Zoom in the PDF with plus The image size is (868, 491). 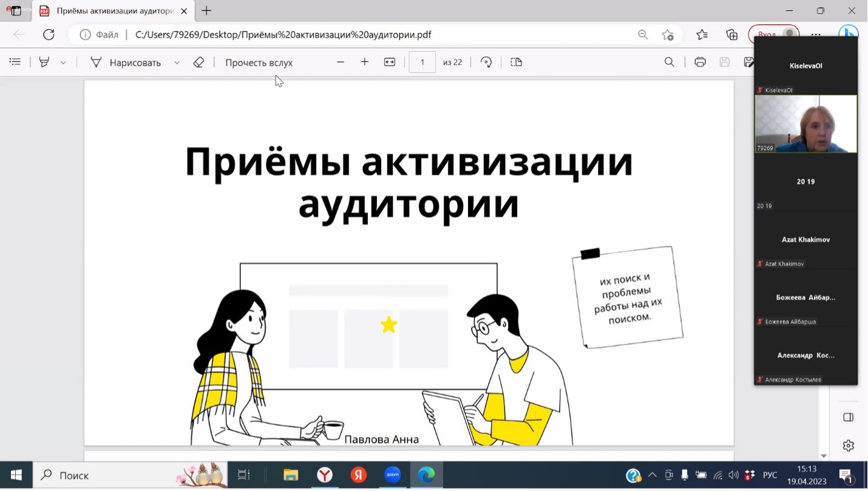pos(365,62)
